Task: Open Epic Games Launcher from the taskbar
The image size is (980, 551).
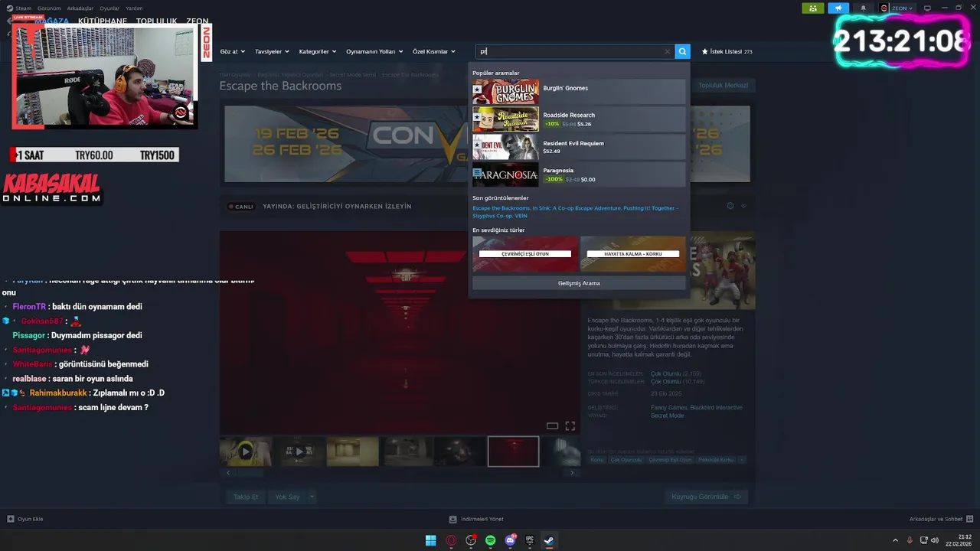Action: click(x=530, y=540)
